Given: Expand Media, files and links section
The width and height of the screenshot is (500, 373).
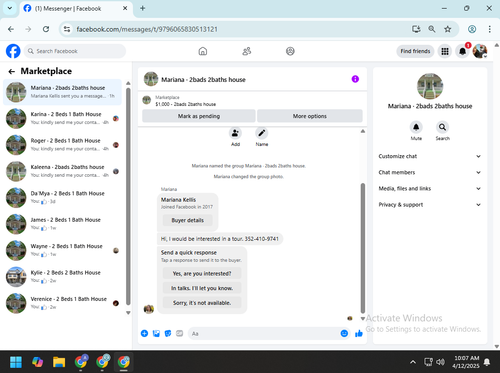Looking at the screenshot, I should click(430, 189).
